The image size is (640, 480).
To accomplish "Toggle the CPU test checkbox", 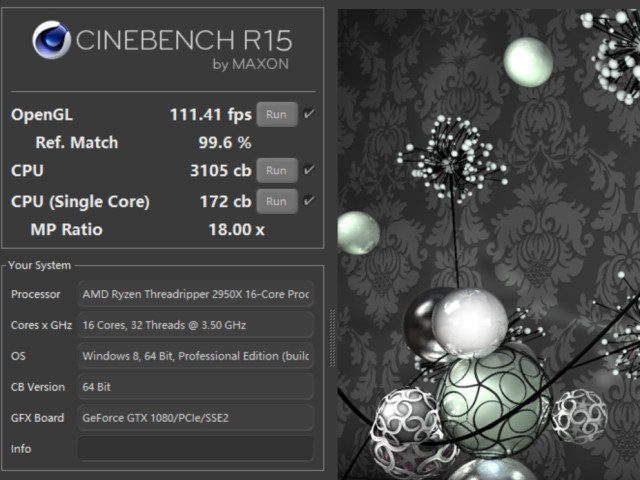I will (x=309, y=170).
